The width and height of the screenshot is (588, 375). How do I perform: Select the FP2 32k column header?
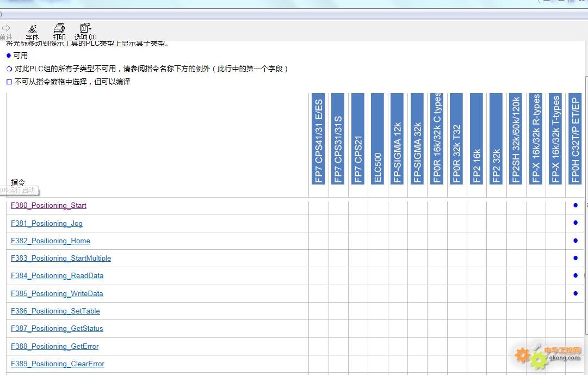coord(496,139)
